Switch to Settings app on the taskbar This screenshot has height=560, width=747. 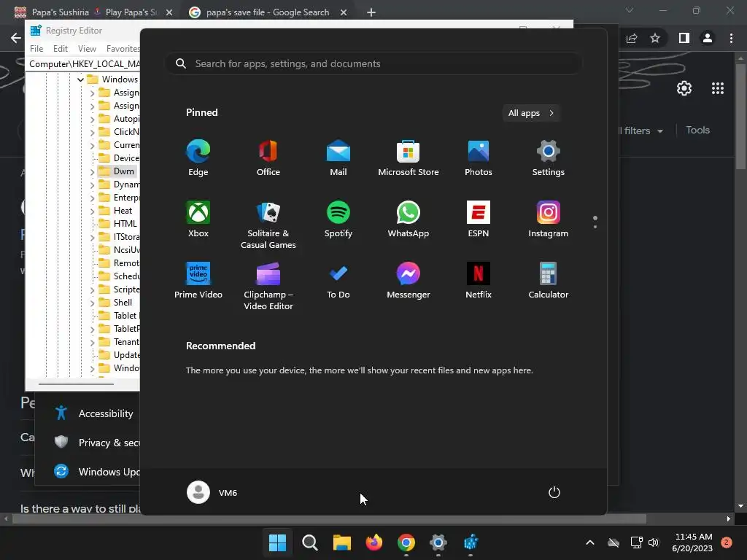point(438,542)
